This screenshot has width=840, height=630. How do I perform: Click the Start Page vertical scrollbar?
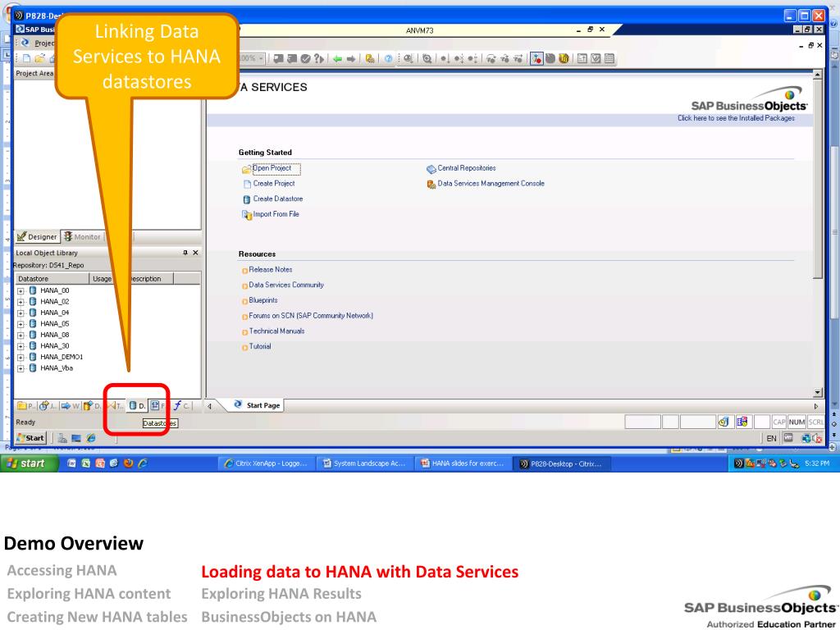click(x=817, y=234)
